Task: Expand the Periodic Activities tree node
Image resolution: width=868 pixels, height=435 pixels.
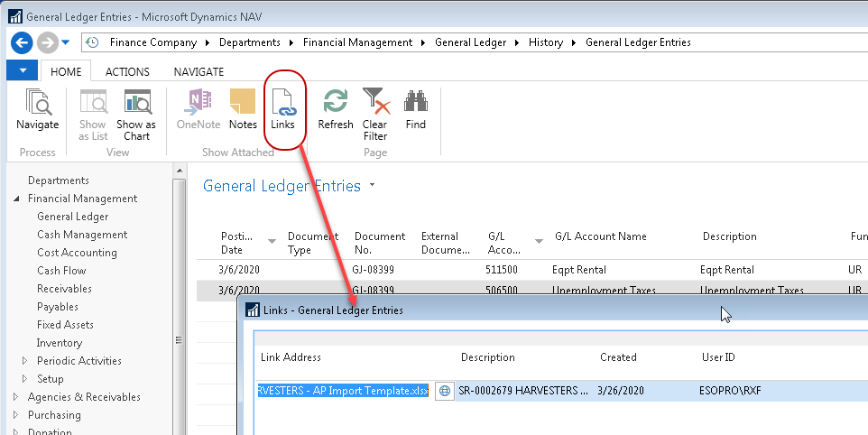Action: [x=25, y=361]
